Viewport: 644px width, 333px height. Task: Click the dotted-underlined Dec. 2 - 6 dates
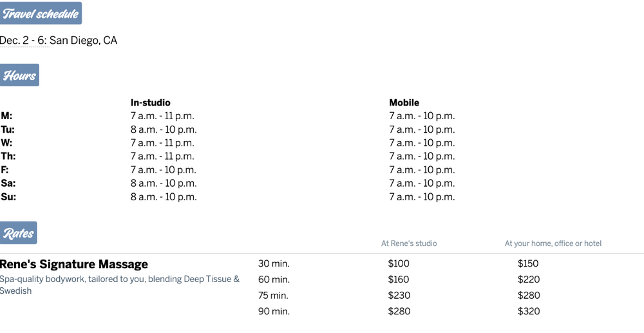tap(24, 41)
